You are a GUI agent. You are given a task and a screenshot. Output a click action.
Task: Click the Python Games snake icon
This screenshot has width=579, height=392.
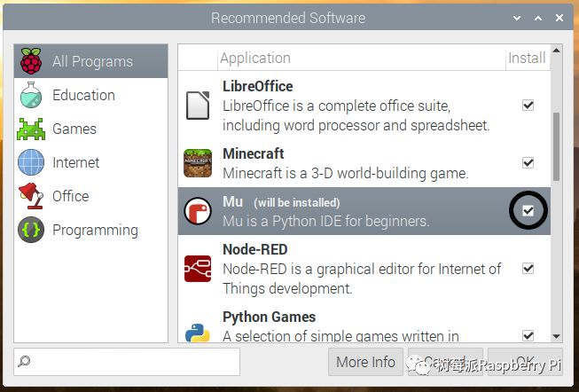(x=198, y=329)
